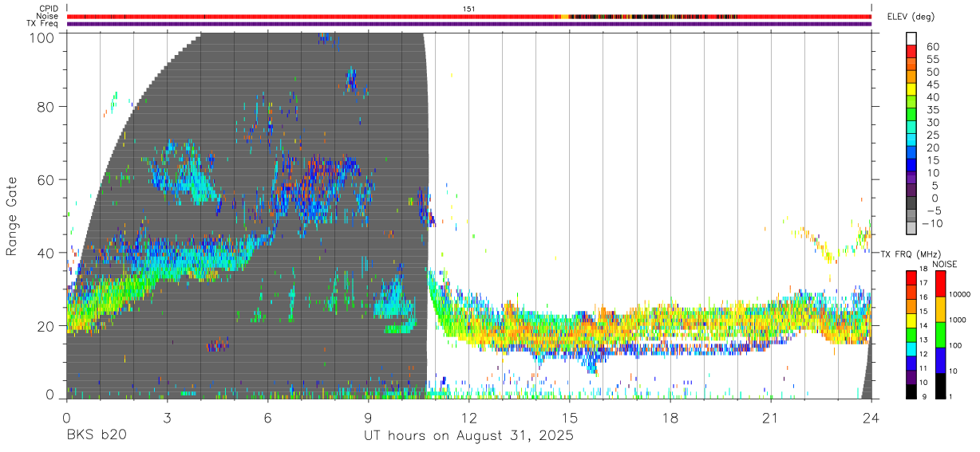Click the red 60-degree elevation color block
The image size is (980, 452).
(911, 51)
